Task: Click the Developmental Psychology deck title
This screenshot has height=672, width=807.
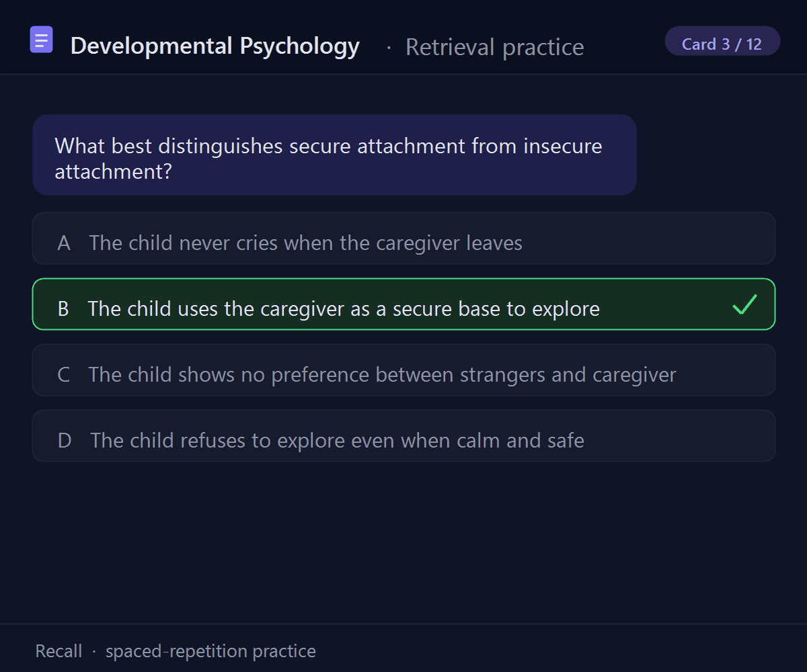Action: (215, 46)
